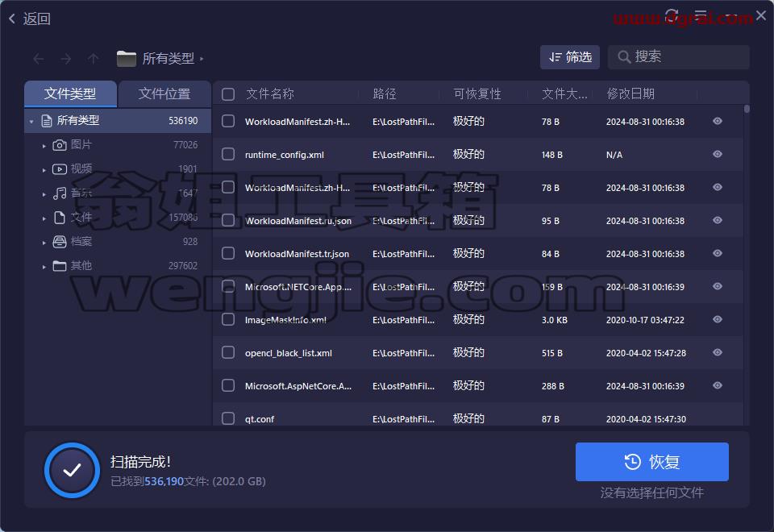Switch to the 文件类型 tab

tap(70, 94)
